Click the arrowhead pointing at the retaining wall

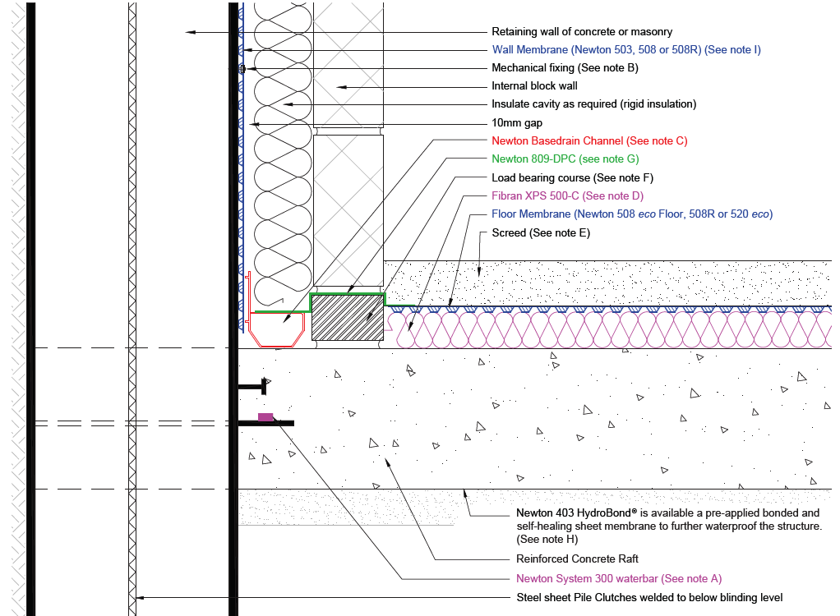point(190,32)
